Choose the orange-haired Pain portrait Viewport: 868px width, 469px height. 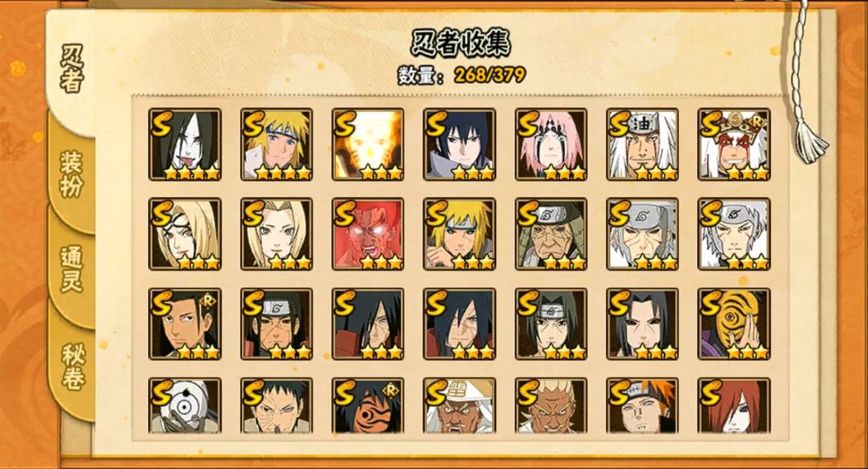(642, 405)
